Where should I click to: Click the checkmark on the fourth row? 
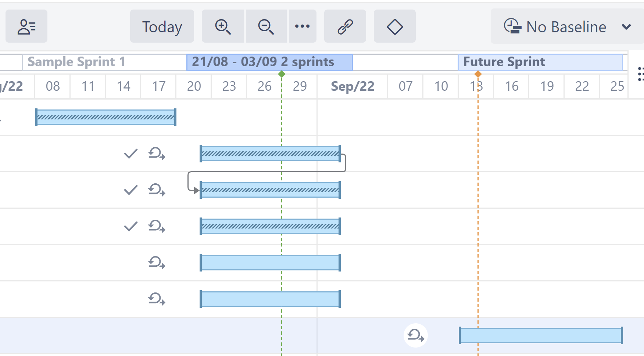(x=130, y=226)
